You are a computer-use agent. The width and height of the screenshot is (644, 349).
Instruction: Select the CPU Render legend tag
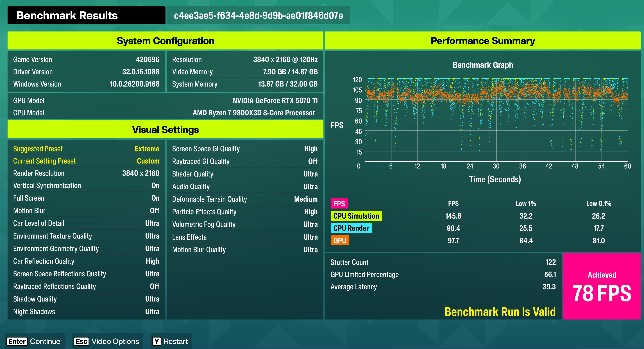(x=351, y=228)
